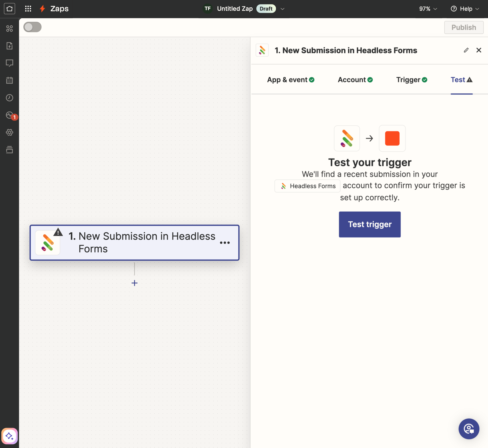Switch to the Trigger tab
The width and height of the screenshot is (488, 448).
pyautogui.click(x=412, y=80)
